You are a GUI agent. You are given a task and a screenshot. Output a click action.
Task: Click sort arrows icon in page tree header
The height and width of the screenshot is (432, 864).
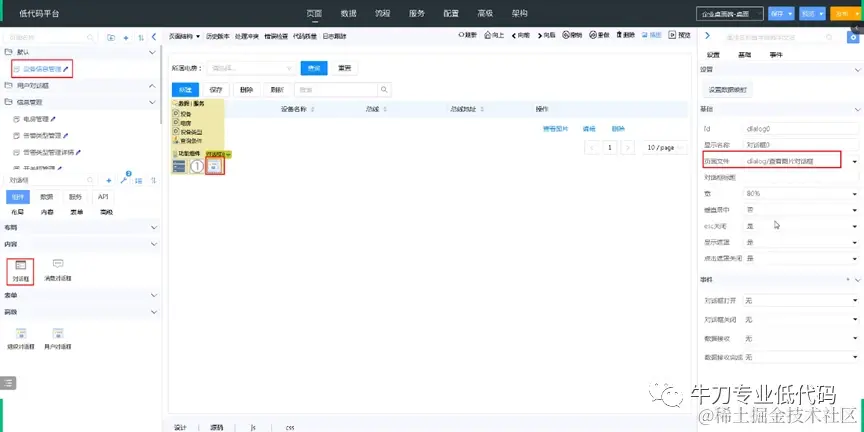point(141,37)
